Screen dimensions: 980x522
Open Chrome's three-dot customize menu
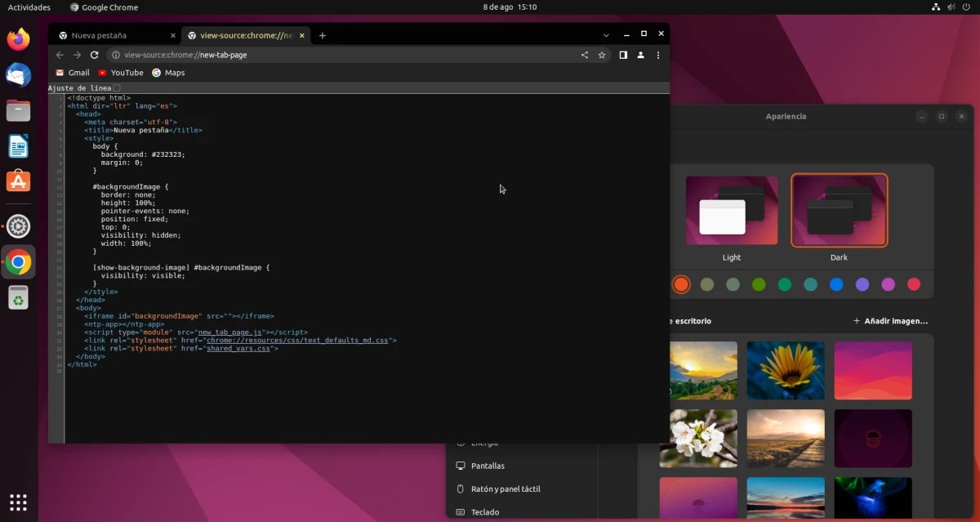coord(658,55)
